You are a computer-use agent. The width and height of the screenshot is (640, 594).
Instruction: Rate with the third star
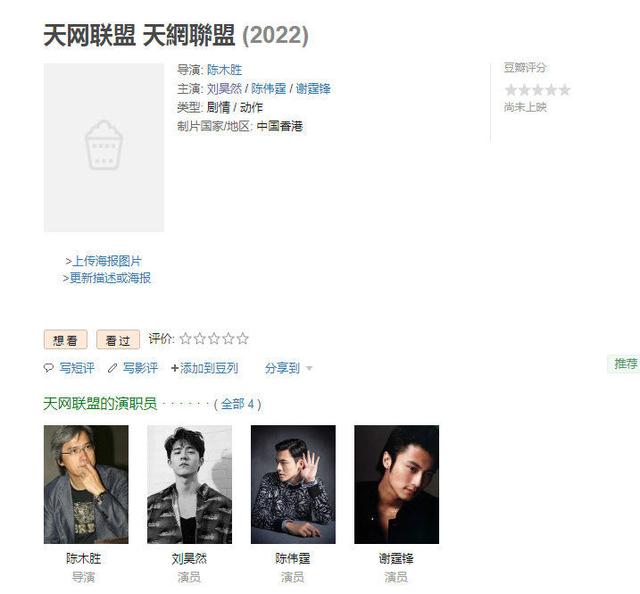[x=214, y=338]
